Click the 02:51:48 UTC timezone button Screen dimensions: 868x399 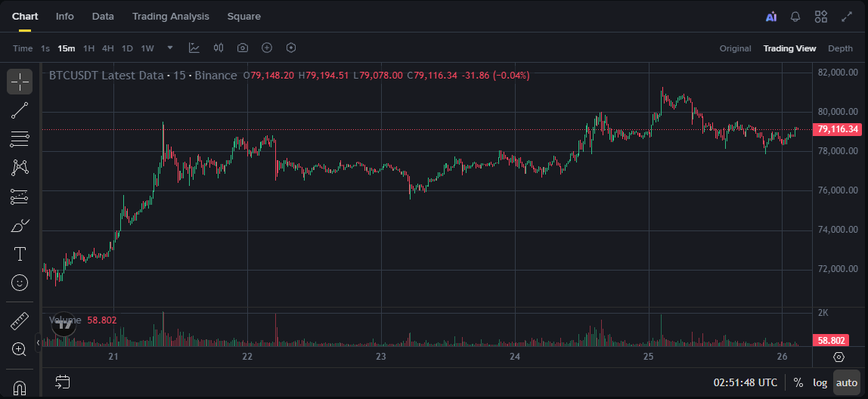click(745, 382)
